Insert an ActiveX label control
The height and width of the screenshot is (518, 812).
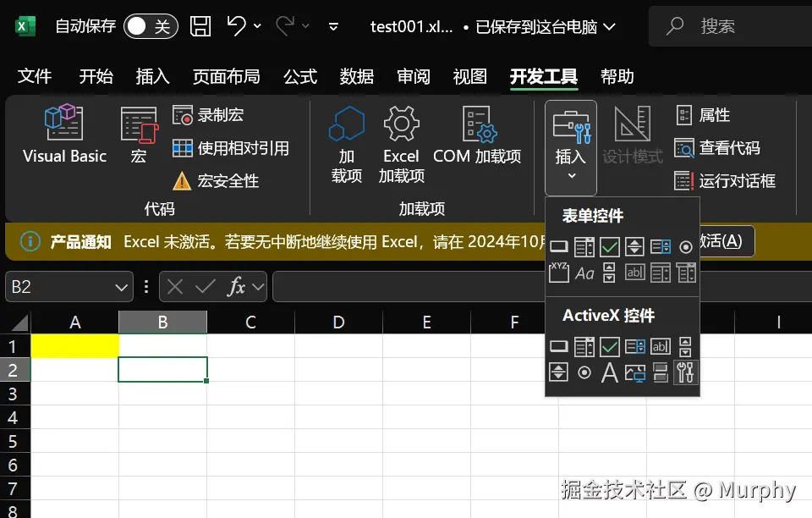pos(610,372)
